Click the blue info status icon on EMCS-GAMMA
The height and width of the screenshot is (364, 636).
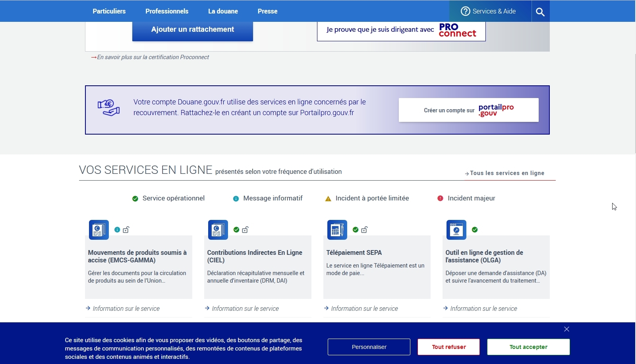(x=117, y=230)
